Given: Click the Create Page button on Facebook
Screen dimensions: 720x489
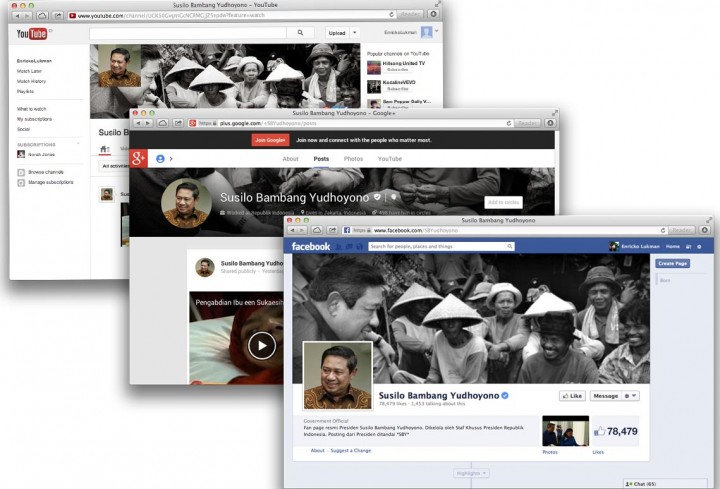Looking at the screenshot, I should 673,263.
